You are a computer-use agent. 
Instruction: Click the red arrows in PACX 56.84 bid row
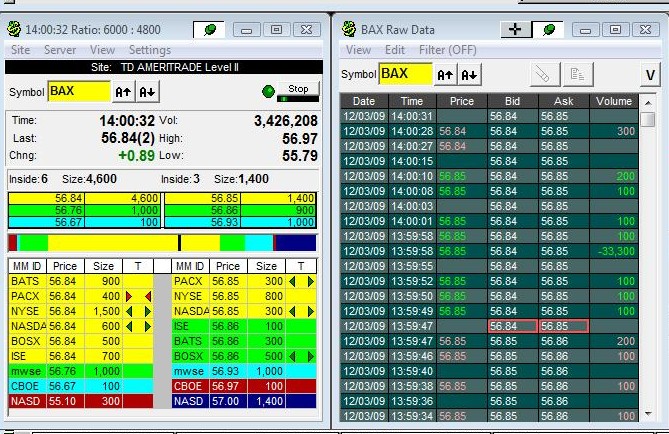[x=138, y=296]
